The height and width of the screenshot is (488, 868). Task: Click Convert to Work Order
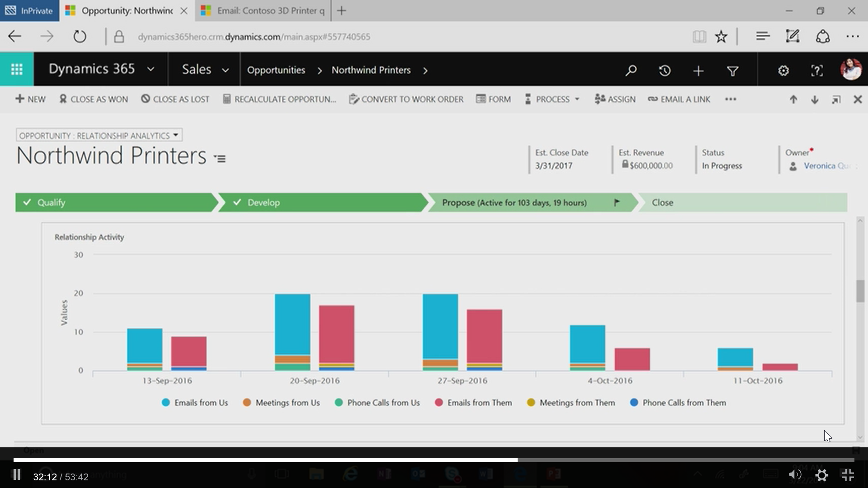[x=406, y=99]
